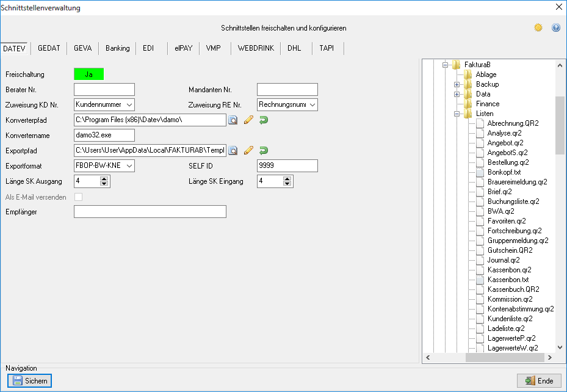Viewport: 567px width, 392px height.
Task: Open the TAPI tab
Action: pos(327,48)
